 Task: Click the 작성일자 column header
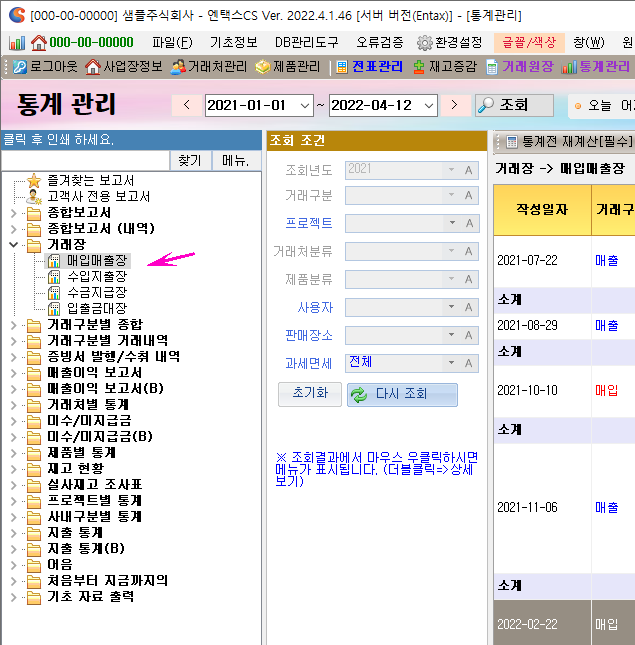click(542, 210)
